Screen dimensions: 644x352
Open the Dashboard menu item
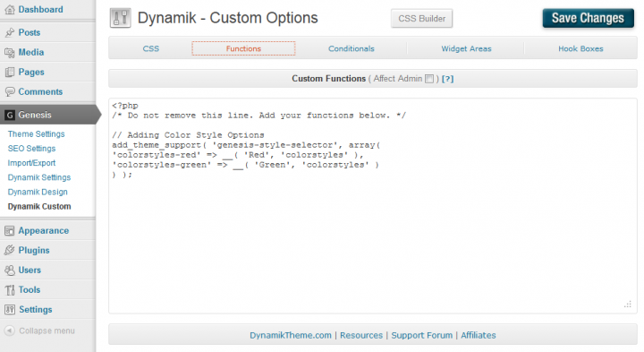point(40,10)
